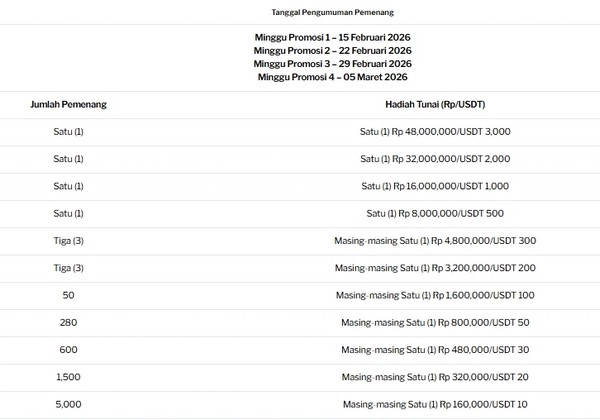Click Minggu Promosi 2 – 22 Februari 2026
The height and width of the screenshot is (420, 600).
pos(332,50)
